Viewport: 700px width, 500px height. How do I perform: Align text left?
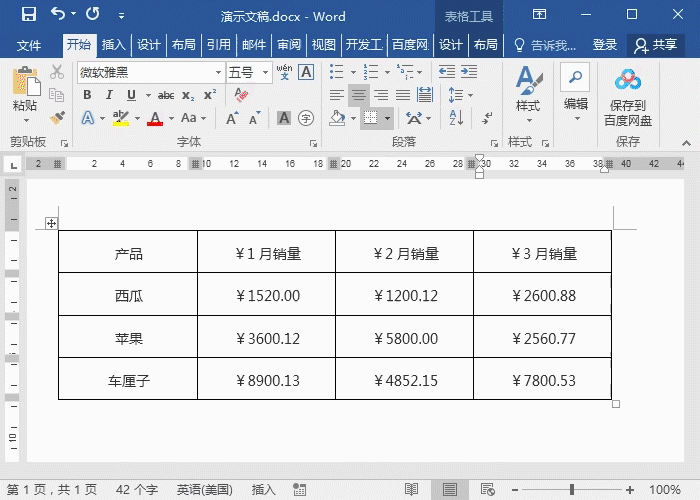(337, 95)
